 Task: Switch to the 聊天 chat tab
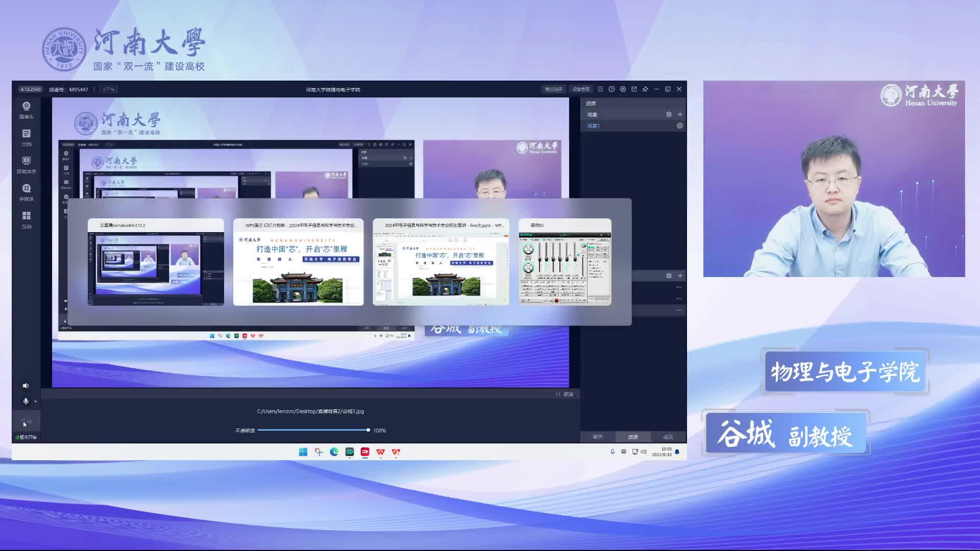pos(598,437)
